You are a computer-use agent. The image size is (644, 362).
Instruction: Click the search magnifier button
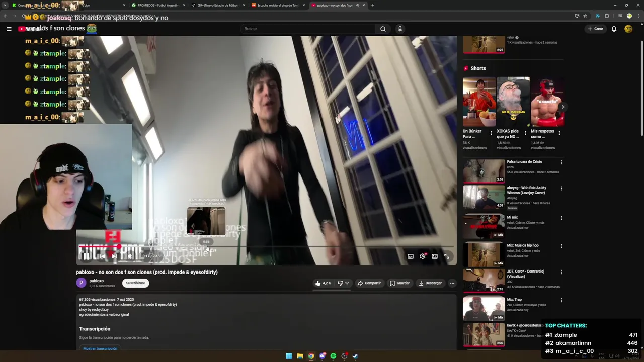point(383,29)
